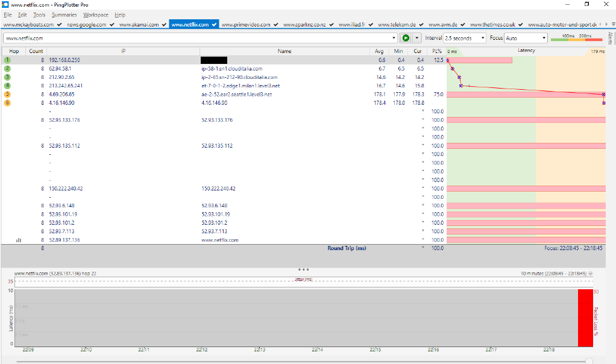Expand the 10 minutes timeline range dropdown
Image resolution: width=616 pixels, height=364 pixels.
point(591,273)
